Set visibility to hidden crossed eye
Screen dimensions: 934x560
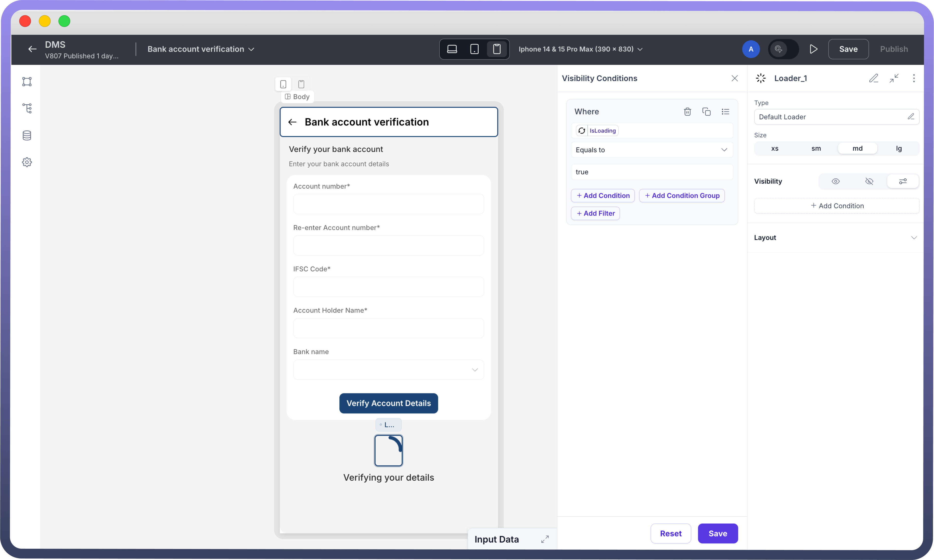click(869, 182)
